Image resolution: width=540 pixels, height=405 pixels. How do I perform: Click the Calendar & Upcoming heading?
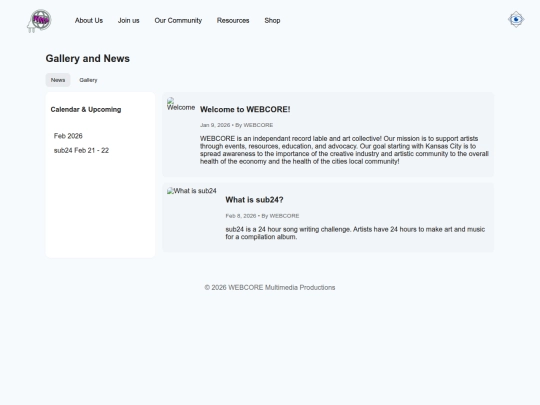point(86,110)
